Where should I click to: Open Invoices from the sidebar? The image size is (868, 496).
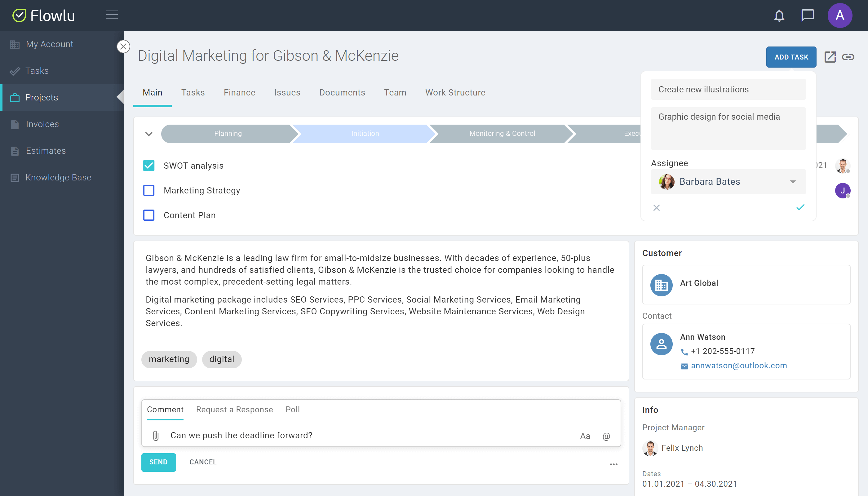point(42,124)
